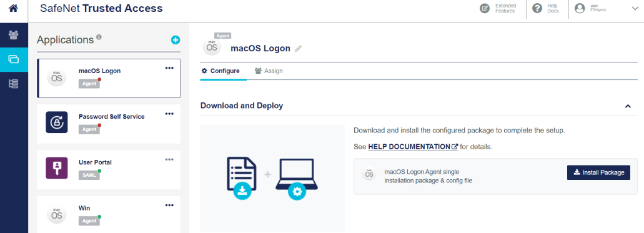Click the macOS Logon app icon in the list
Screen dimensions: 644x233
tap(57, 77)
